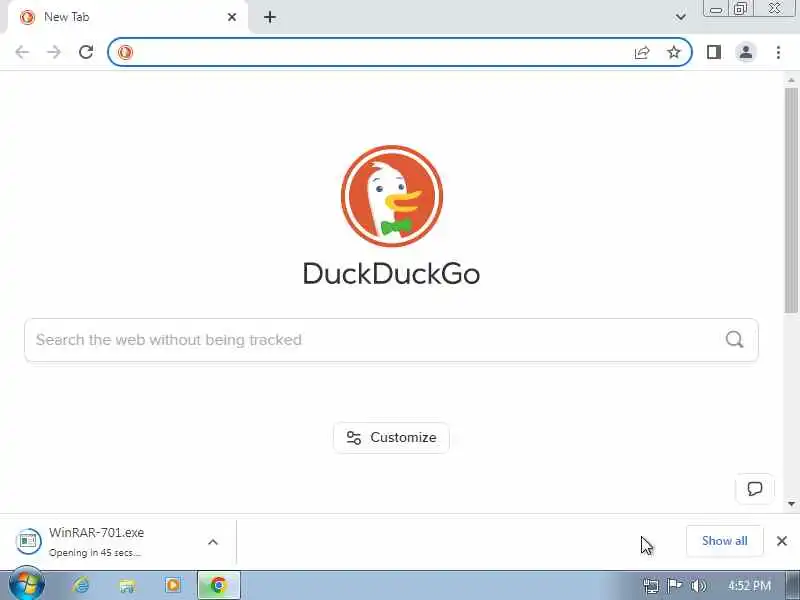This screenshot has width=800, height=600.
Task: Expand the tab search dropdown arrow
Action: pos(680,17)
